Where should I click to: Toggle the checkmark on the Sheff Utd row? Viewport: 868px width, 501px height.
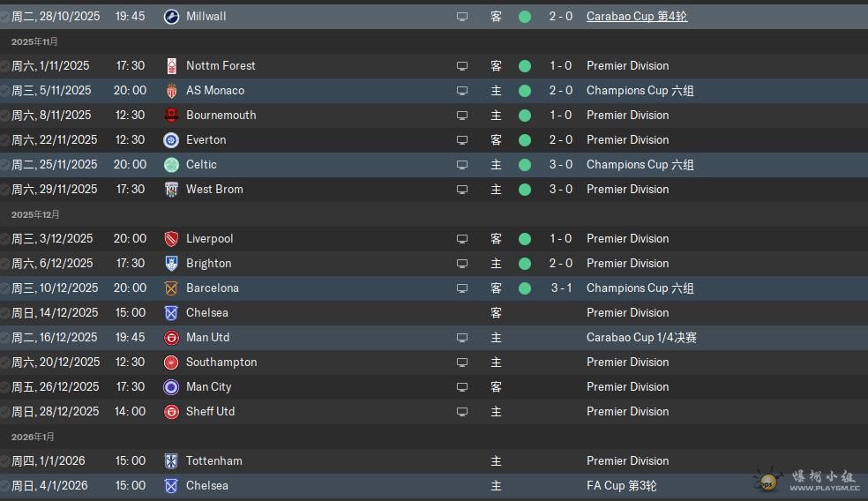coord(5,412)
